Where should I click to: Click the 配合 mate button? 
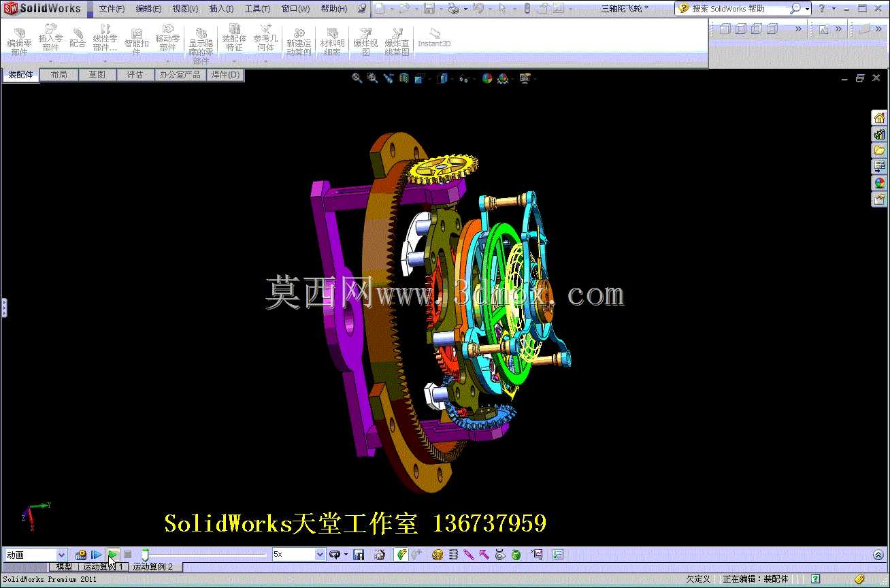tap(78, 38)
